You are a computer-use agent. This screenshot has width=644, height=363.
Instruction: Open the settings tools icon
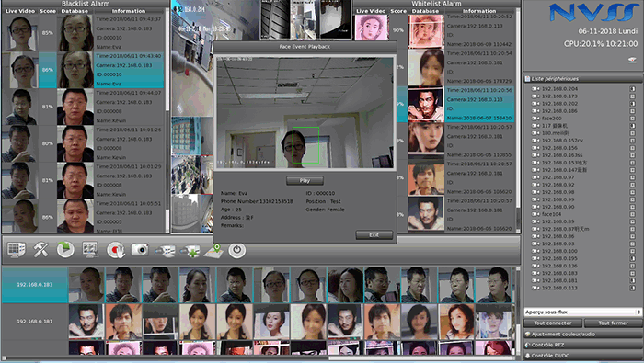(40, 250)
